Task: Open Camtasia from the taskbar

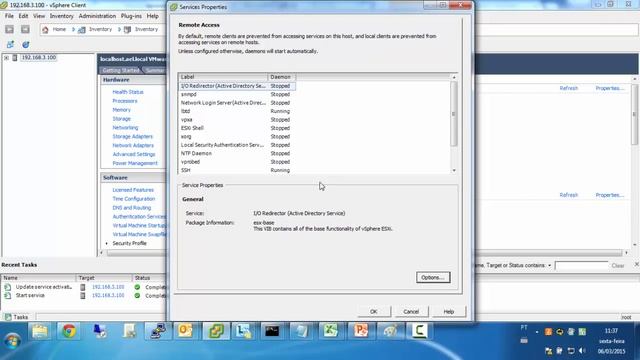Action: click(x=419, y=331)
